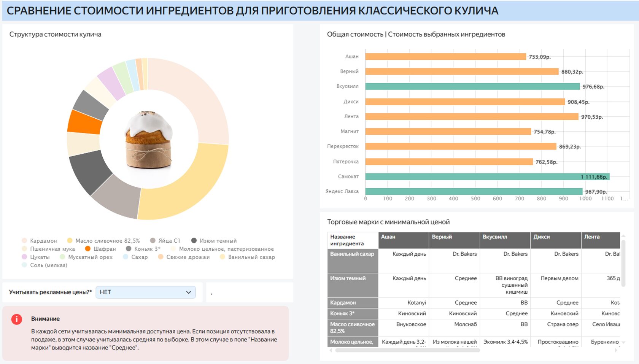Click the 'Экомилк 3,4-4,5%' table cell
Screen dimensions: 639x364
coord(505,342)
